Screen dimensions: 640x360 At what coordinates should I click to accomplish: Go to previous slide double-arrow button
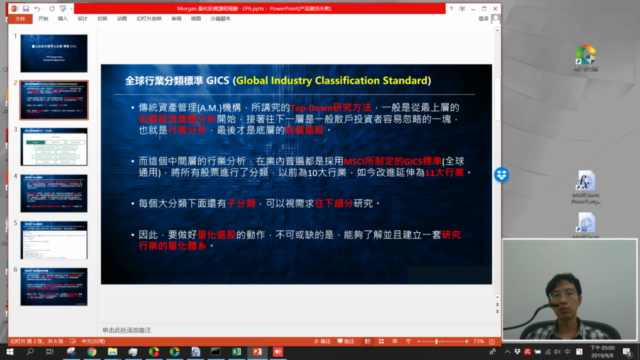497,304
